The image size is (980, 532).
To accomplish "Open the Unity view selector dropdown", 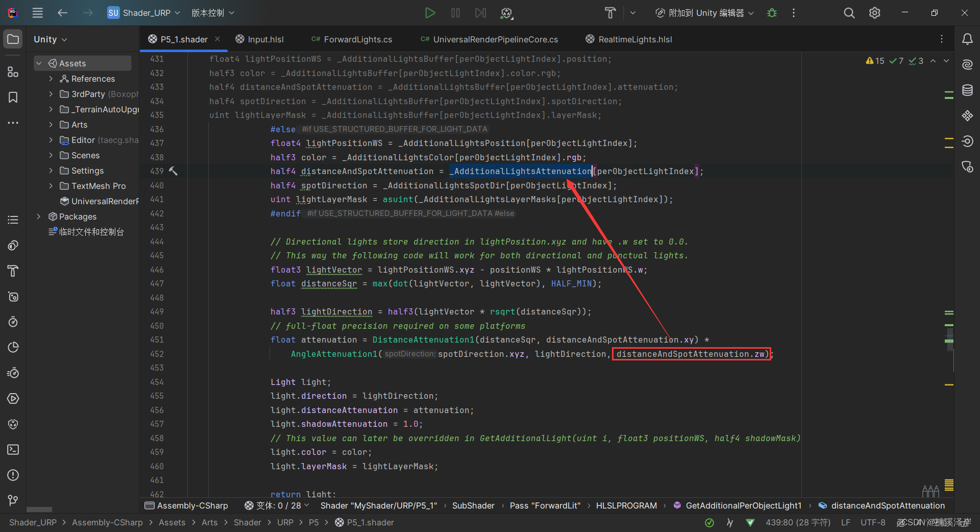I will tap(50, 39).
